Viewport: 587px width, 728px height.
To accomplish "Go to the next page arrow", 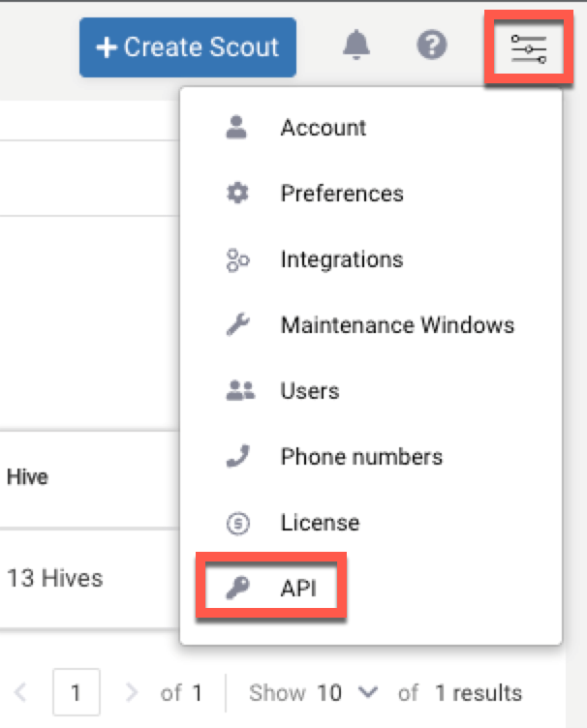I will (133, 693).
